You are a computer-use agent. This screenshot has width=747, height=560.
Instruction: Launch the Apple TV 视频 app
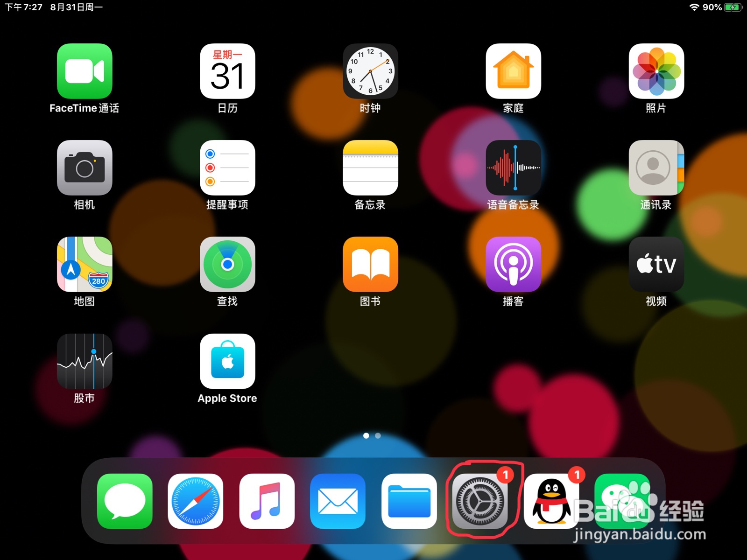(656, 264)
